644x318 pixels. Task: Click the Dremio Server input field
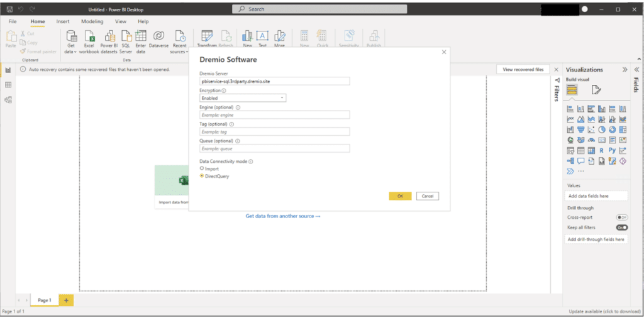274,81
